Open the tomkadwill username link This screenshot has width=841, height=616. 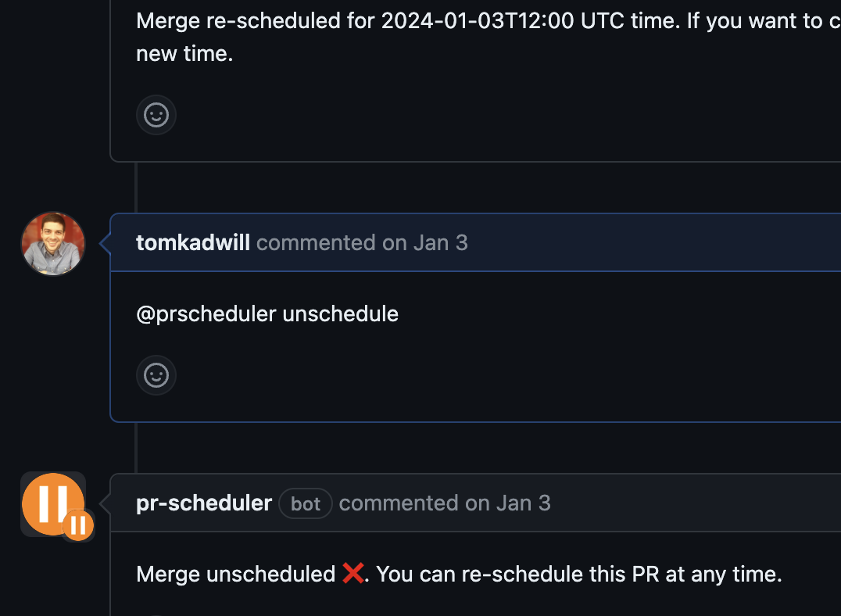coord(193,243)
